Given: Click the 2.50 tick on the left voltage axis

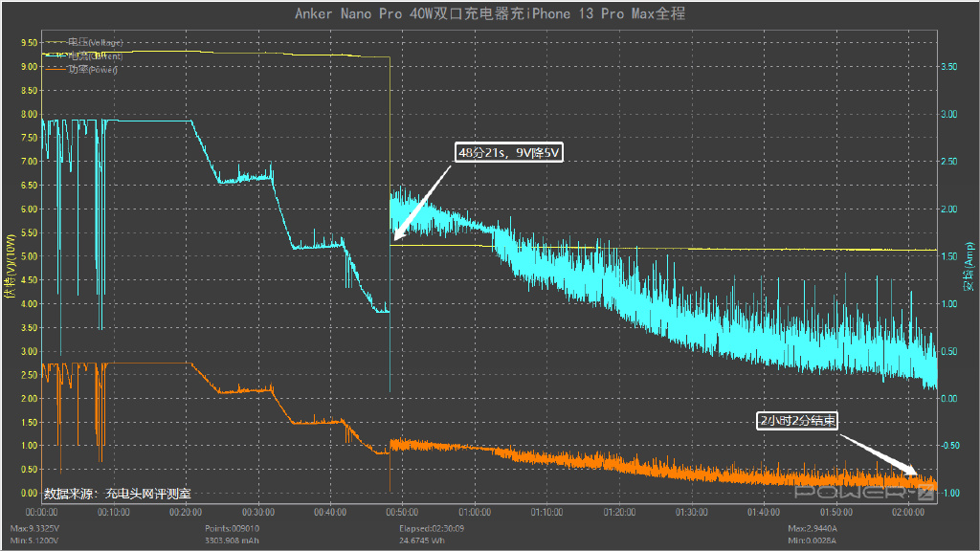Looking at the screenshot, I should click(x=30, y=375).
